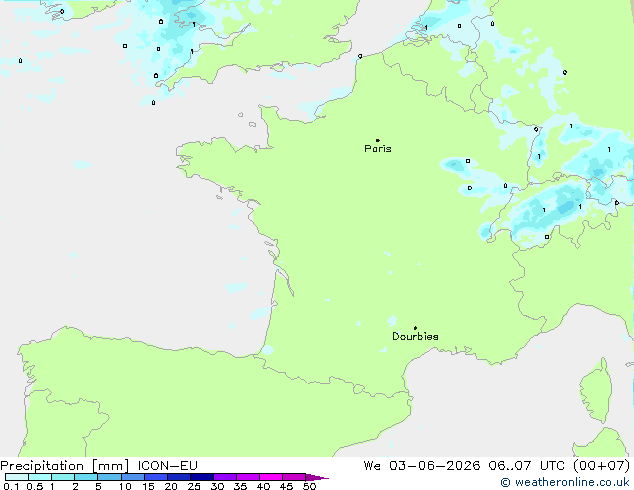
Task: Click the 'Precipitation [mm]' legend title
Action: click(65, 465)
